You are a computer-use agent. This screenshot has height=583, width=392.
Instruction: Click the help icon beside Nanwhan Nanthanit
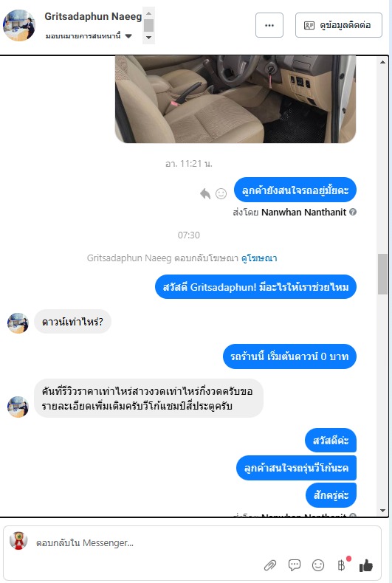353,212
